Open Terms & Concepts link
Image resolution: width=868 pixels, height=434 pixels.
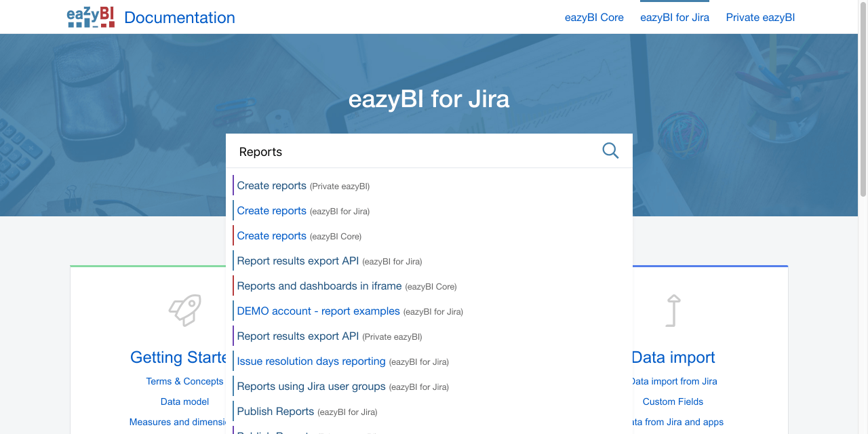pos(184,381)
